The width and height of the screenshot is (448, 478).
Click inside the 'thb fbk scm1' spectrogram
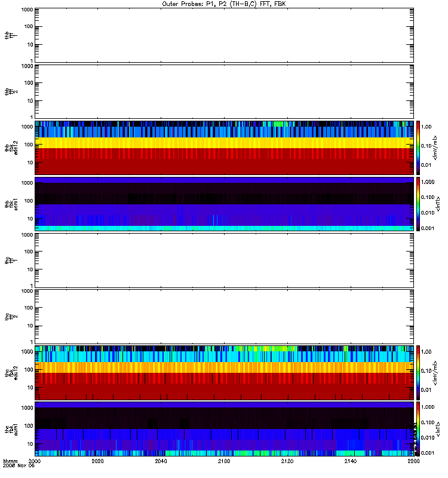[x=224, y=204]
